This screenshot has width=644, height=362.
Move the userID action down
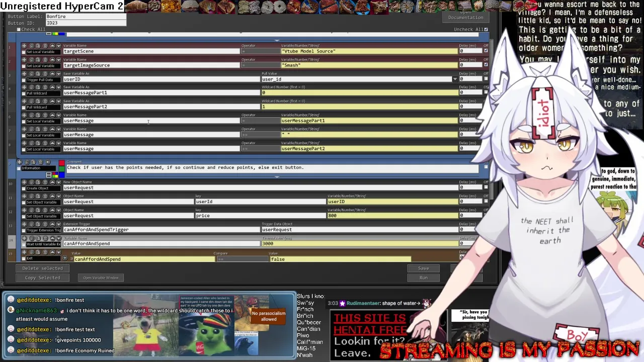click(x=58, y=74)
